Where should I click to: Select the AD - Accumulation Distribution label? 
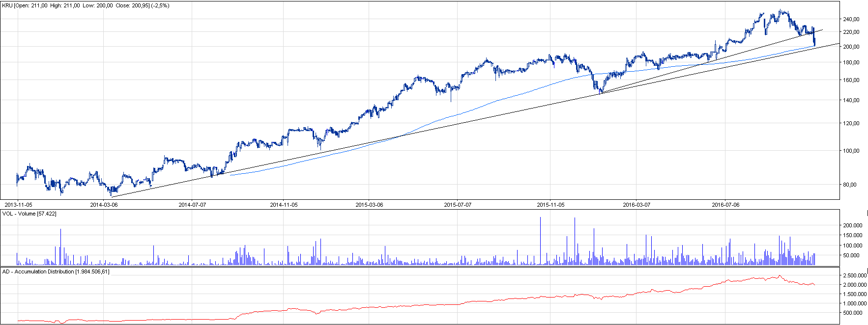tap(56, 271)
